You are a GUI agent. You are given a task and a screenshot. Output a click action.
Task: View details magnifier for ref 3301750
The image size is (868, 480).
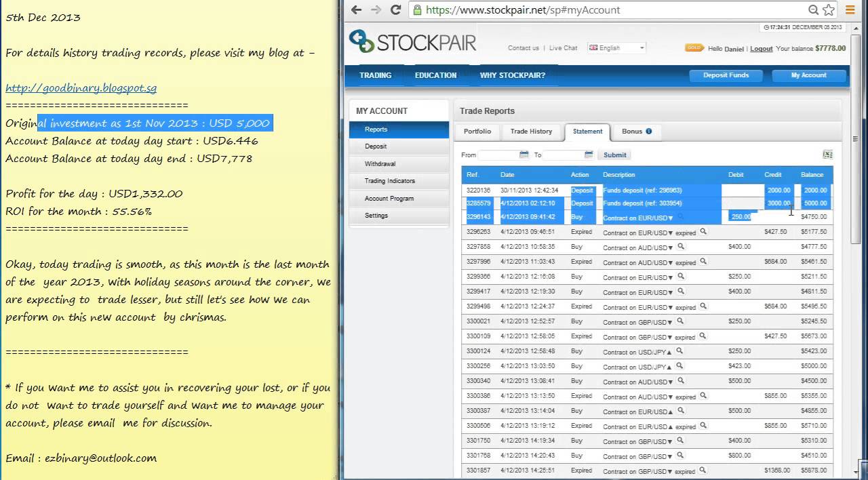click(680, 441)
